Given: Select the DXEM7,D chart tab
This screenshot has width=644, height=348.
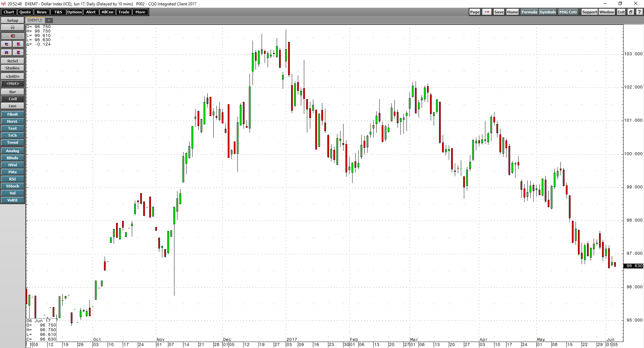Looking at the screenshot, I should (35, 20).
